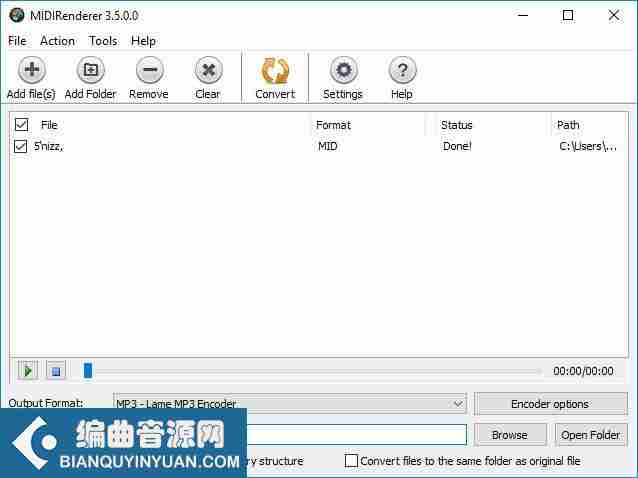Click the Add Folder toolbar icon
The image size is (638, 478).
tap(91, 70)
